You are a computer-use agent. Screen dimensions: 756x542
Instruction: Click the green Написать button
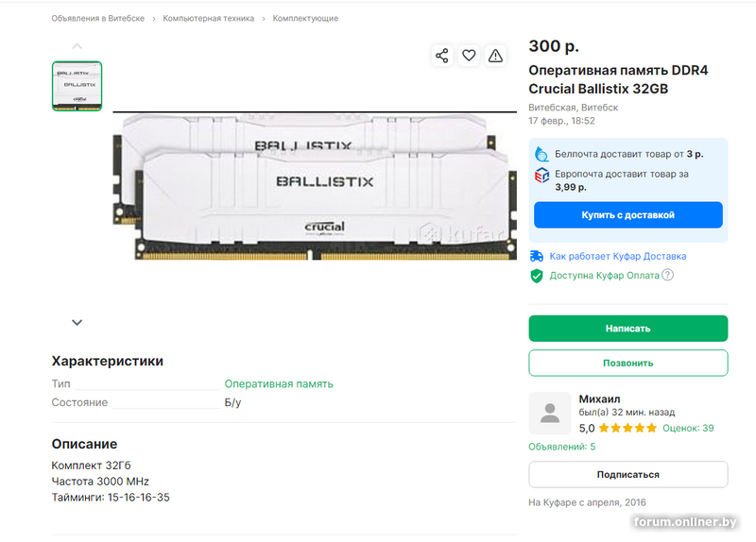627,329
